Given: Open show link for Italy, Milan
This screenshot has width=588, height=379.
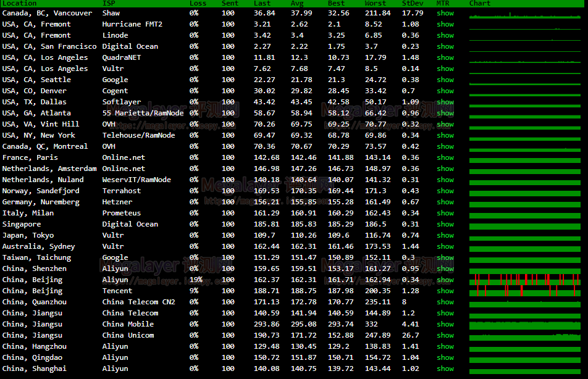Looking at the screenshot, I should click(445, 213).
